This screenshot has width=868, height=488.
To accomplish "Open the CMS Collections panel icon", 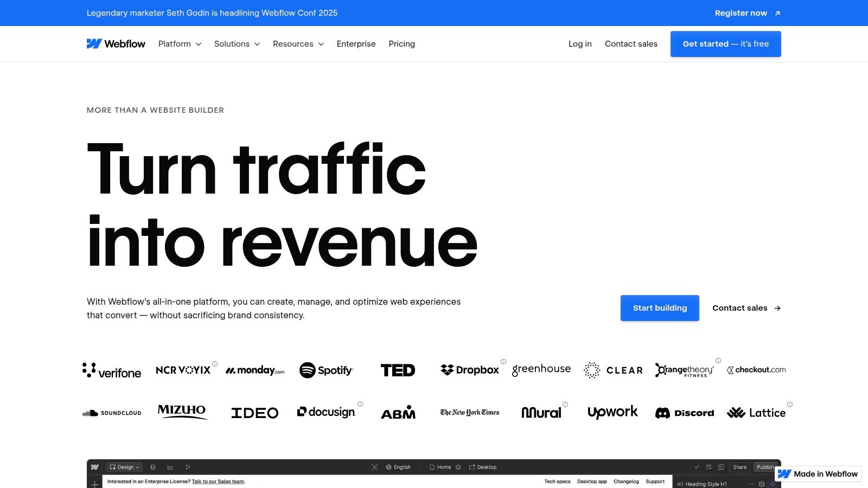I will 152,467.
